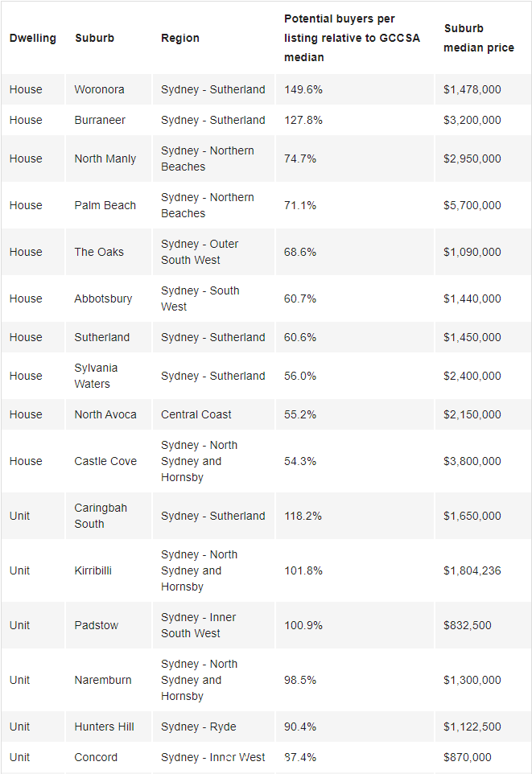Screen dimensions: 532x774
Task: Click the Castle Cove $3,800,000 price
Action: tap(472, 461)
